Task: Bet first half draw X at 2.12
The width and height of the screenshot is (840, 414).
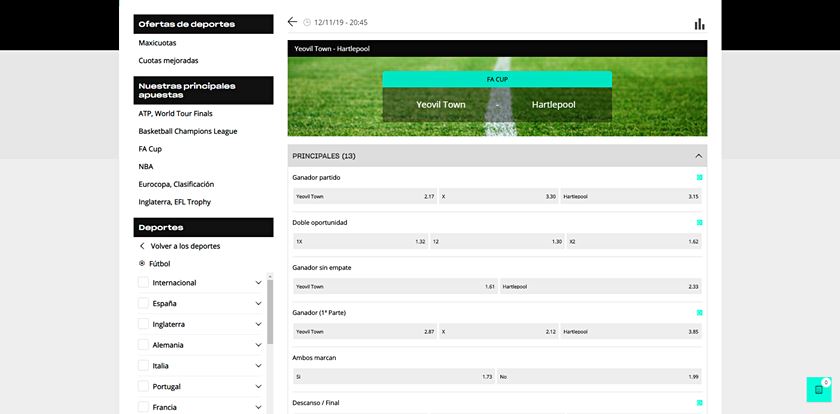Action: (498, 332)
